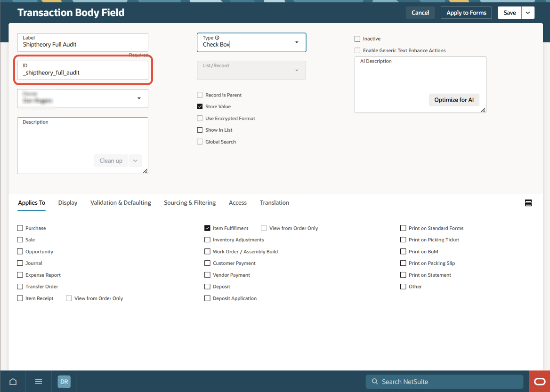Screen dimensions: 550x392
Task: Click Apply to Forms button
Action: click(x=466, y=13)
